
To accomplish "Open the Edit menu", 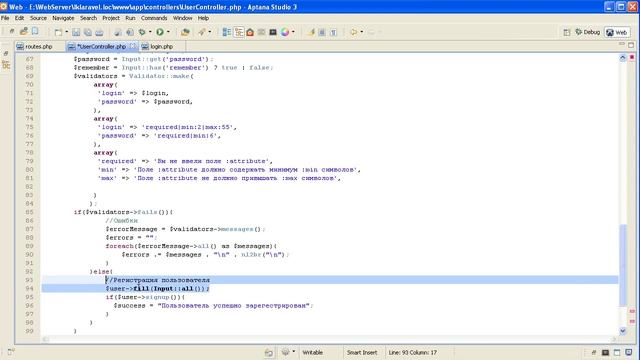I will point(19,18).
